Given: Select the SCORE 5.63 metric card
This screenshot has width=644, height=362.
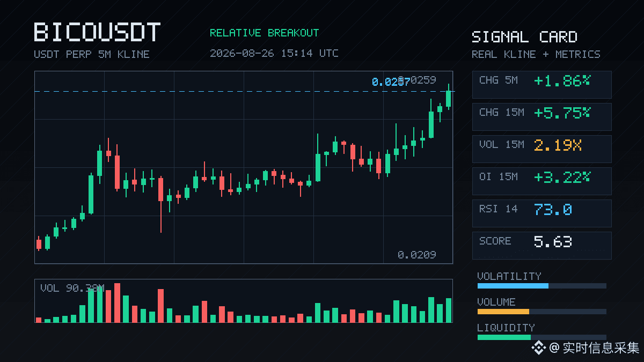Looking at the screenshot, I should coord(541,245).
